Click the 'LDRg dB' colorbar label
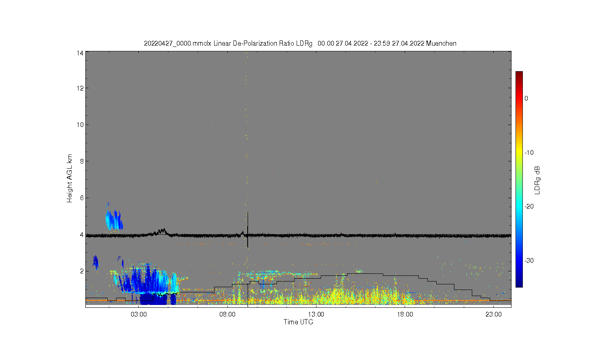Screen dimensions: 607x364 point(537,180)
